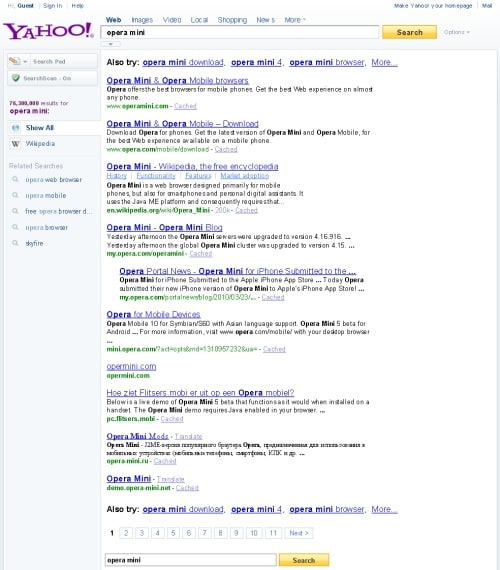Image resolution: width=500 pixels, height=570 pixels.
Task: Switch to the Video tab
Action: click(x=172, y=20)
